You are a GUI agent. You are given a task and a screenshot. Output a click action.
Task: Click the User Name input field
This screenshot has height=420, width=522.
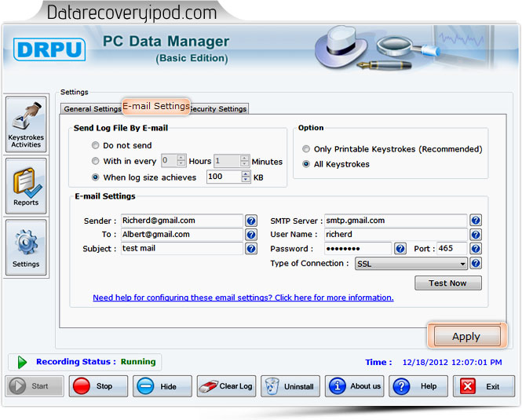[396, 235]
